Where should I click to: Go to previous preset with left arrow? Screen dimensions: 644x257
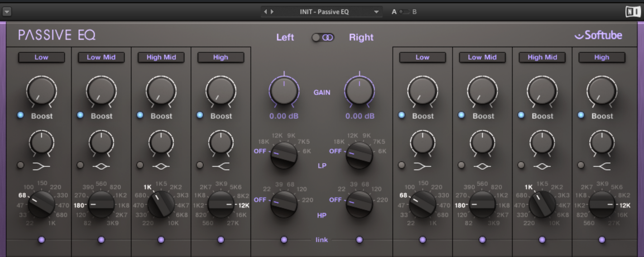point(266,12)
